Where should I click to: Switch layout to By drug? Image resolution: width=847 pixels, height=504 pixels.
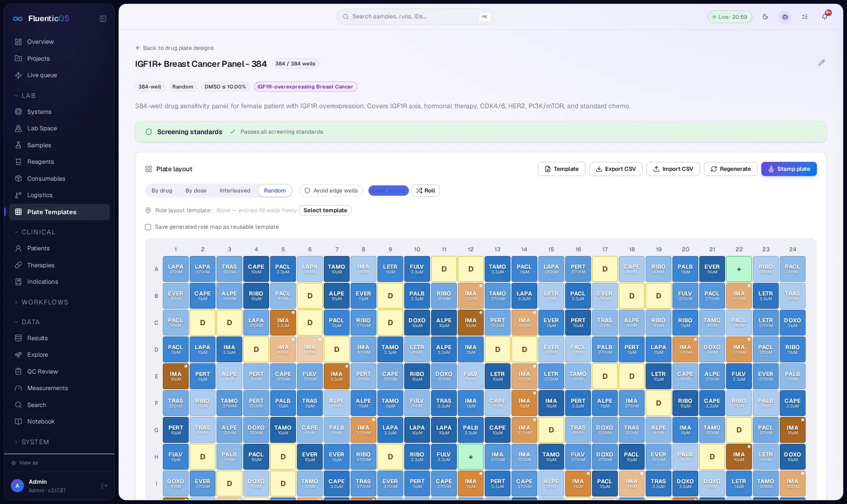tap(162, 191)
